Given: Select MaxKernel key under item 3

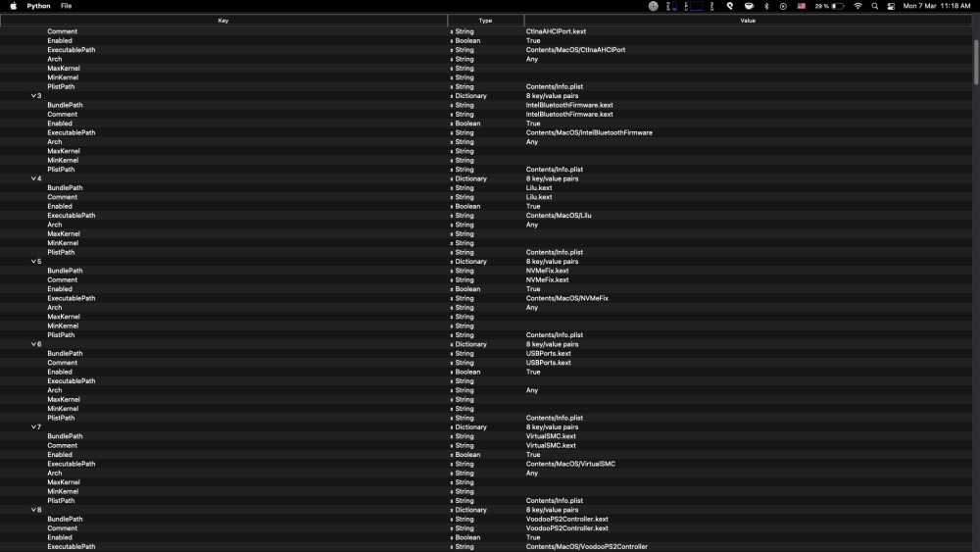Looking at the screenshot, I should point(64,151).
